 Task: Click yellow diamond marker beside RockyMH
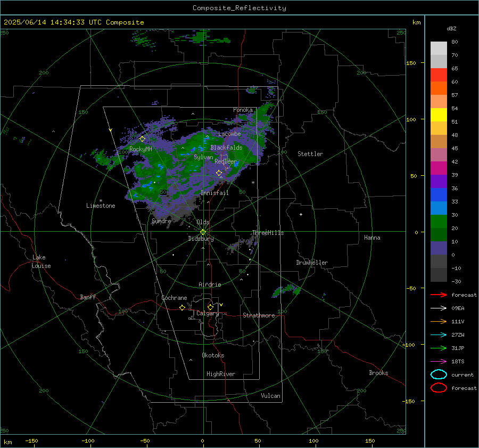(x=142, y=139)
